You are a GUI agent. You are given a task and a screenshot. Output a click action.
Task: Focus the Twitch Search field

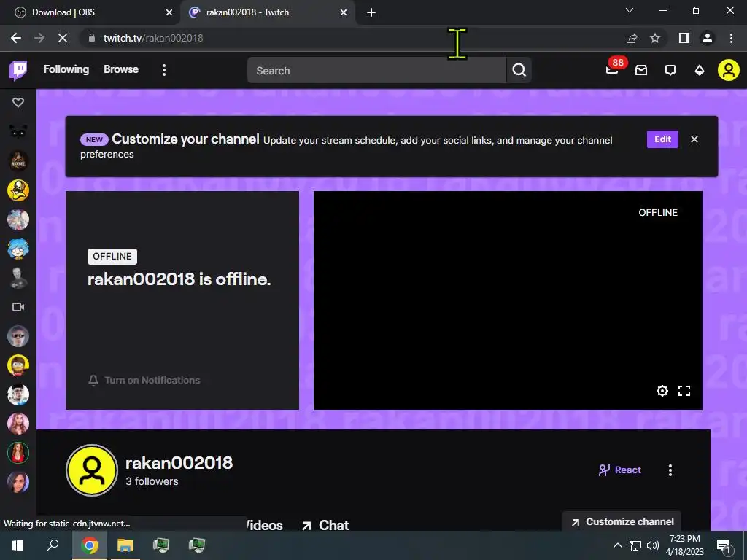pyautogui.click(x=376, y=71)
